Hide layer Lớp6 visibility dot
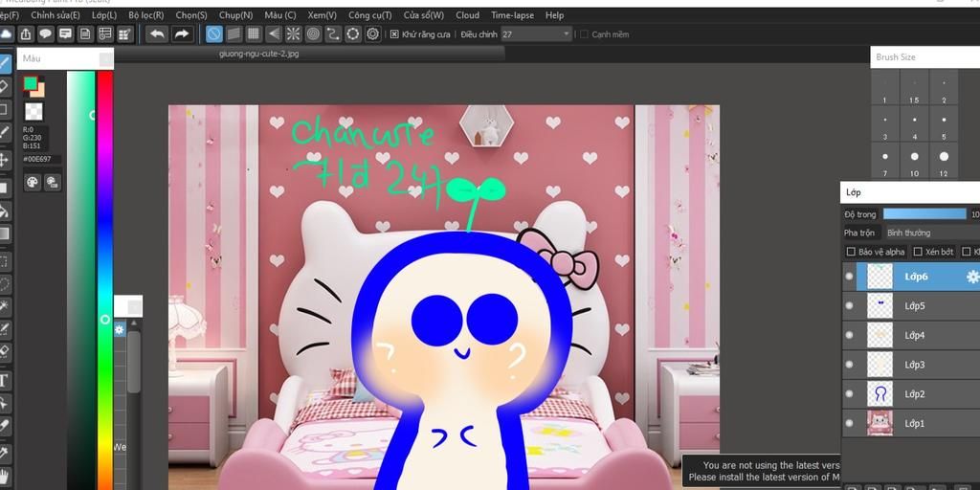 click(x=849, y=277)
